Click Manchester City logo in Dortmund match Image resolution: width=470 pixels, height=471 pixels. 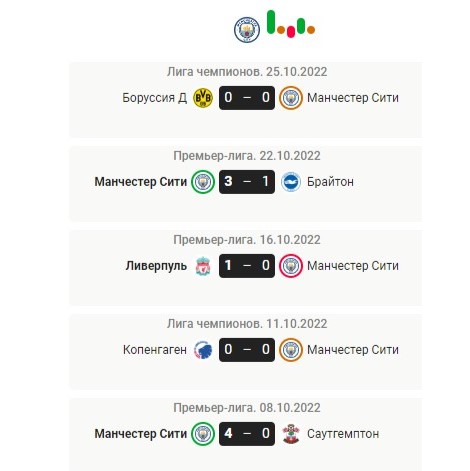pyautogui.click(x=291, y=98)
